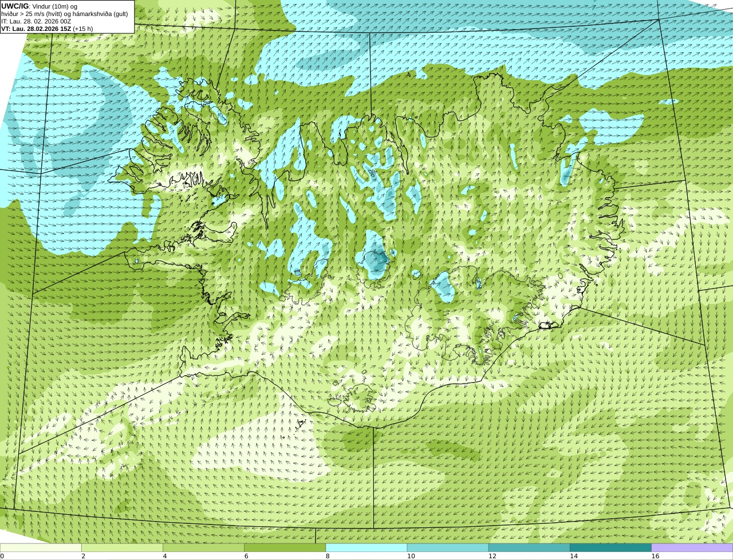This screenshot has height=560, width=733.
Task: Click the 'UWC/IG: Vindur (10m) og' title line
Action: (x=40, y=6)
